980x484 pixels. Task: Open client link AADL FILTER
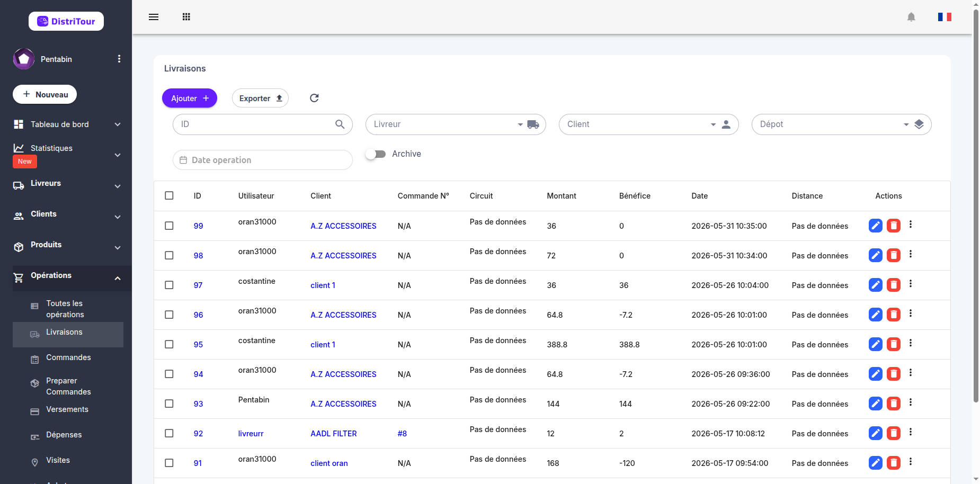[334, 433]
